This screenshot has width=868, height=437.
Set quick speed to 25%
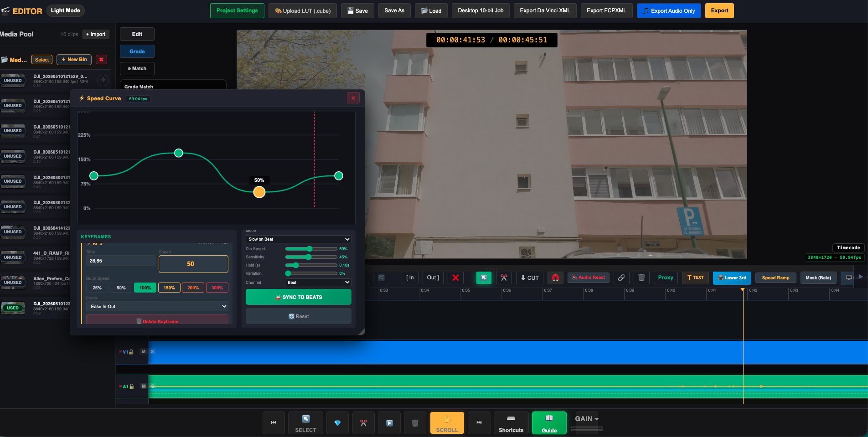click(97, 288)
